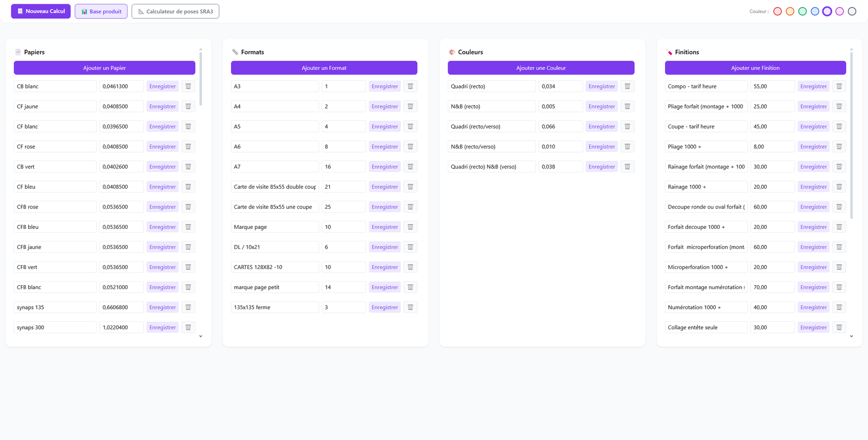The width and height of the screenshot is (868, 440).
Task: Remove the Pliage 1000 + finishing row
Action: [839, 146]
